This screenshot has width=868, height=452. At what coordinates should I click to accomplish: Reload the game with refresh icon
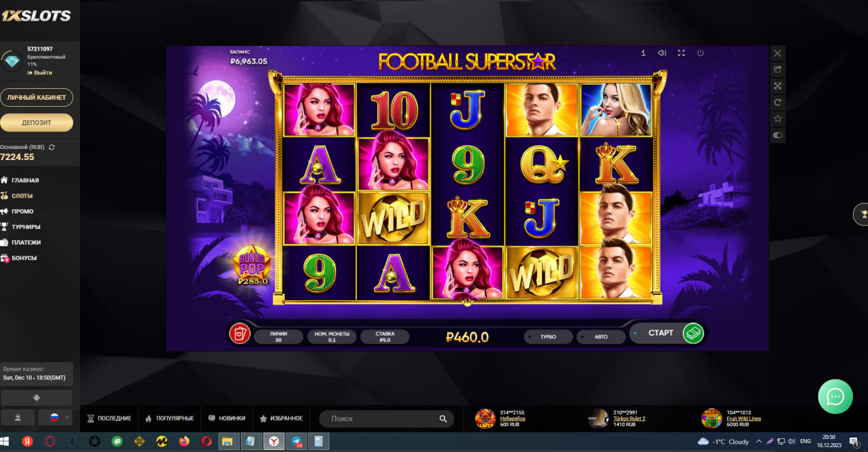[x=777, y=102]
